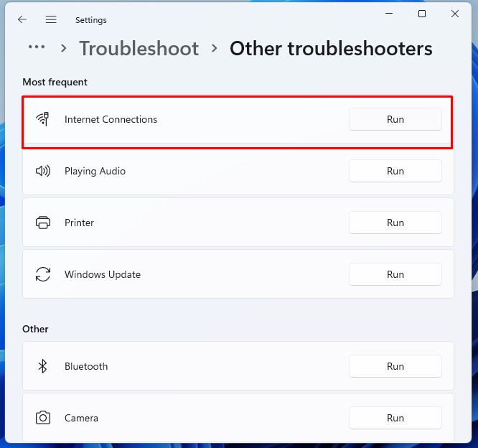Click the Windows Update sync icon
The image size is (478, 448).
point(43,274)
